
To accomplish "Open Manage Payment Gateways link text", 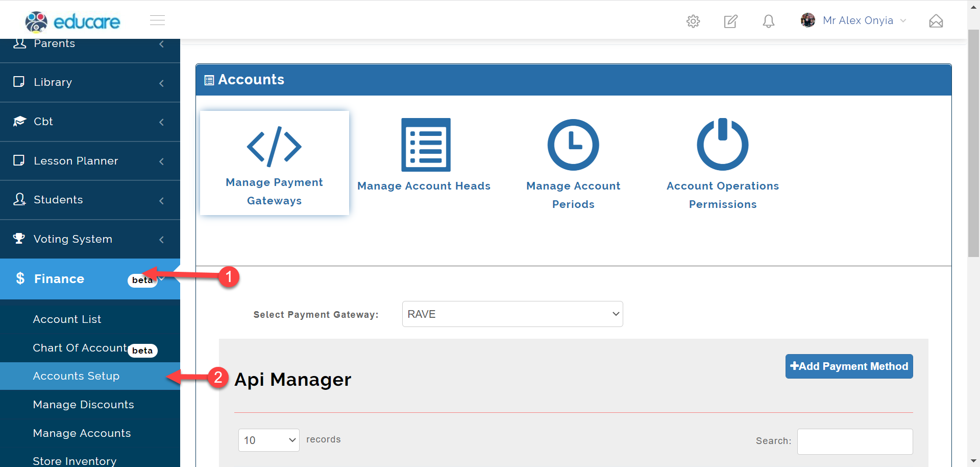I will click(x=274, y=192).
